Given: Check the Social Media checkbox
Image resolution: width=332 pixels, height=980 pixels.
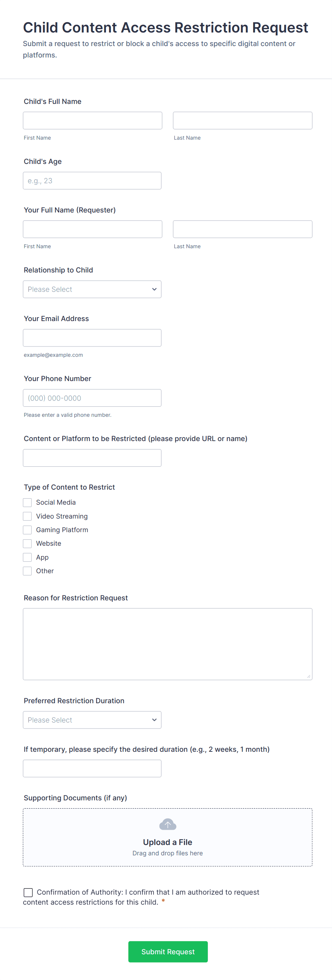Looking at the screenshot, I should (27, 502).
